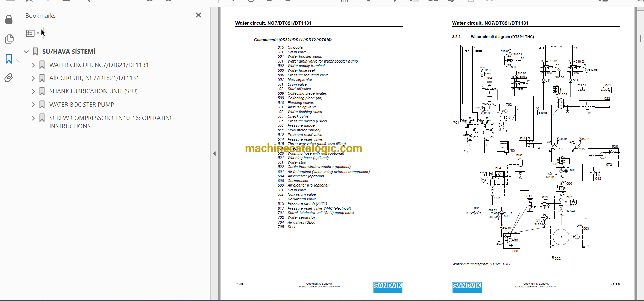Click the Sandvik logo on page 15
Screen dimensions: 644x301
pos(467,287)
